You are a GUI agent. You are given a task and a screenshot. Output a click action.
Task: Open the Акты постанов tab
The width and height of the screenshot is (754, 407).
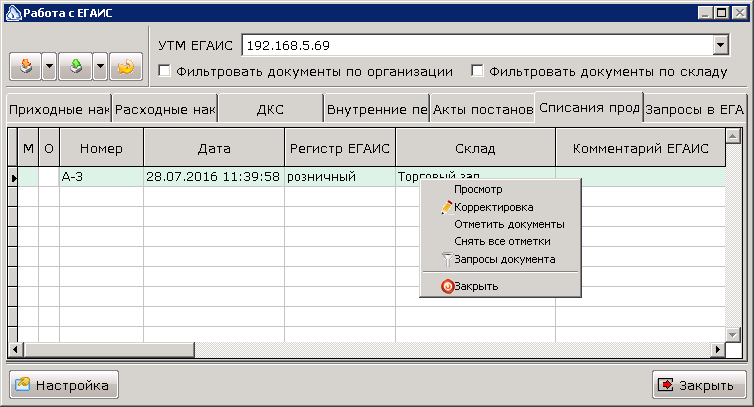(483, 110)
